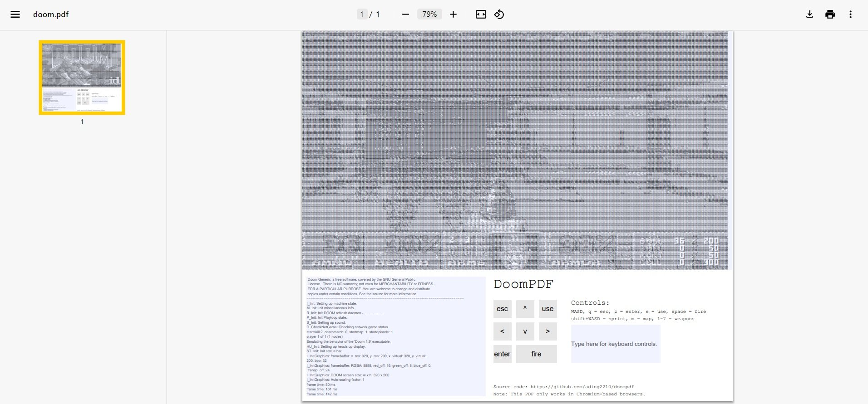Toggle the sidebar menu hamburger icon
The width and height of the screenshot is (868, 404).
coord(15,15)
